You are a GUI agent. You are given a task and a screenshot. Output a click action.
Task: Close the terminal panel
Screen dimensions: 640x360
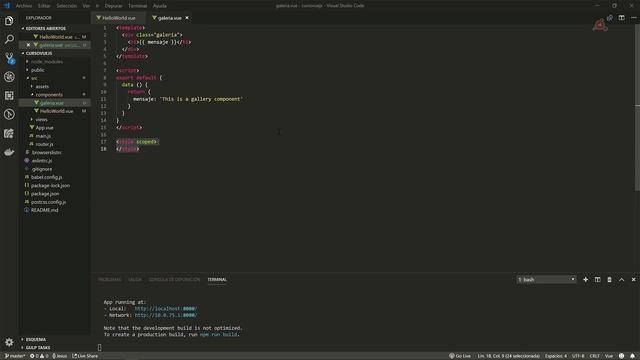pyautogui.click(x=633, y=280)
